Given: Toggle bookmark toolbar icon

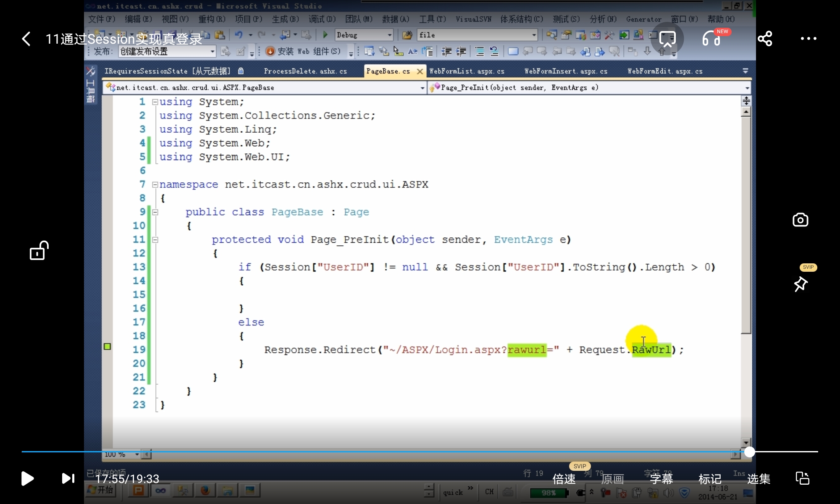Looking at the screenshot, I should point(513,51).
